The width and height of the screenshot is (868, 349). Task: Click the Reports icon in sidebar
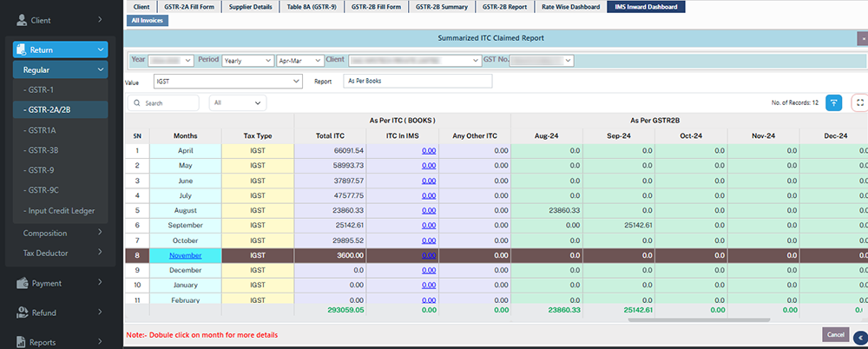(21, 342)
